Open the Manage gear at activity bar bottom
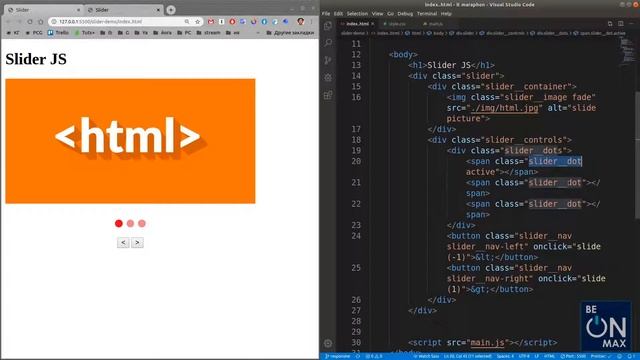The height and width of the screenshot is (360, 640). click(x=328, y=343)
